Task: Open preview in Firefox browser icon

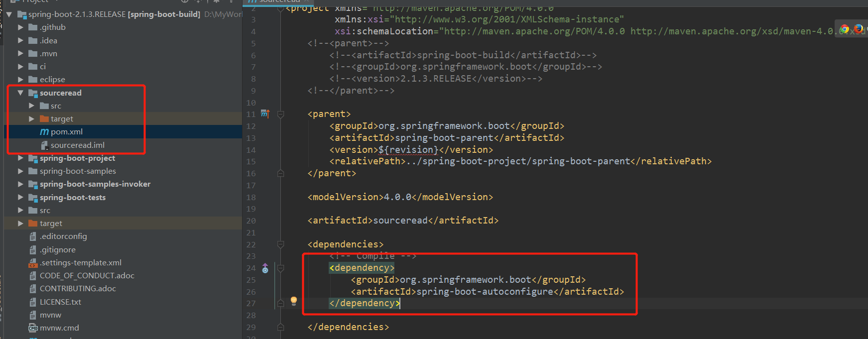Action: tap(859, 29)
